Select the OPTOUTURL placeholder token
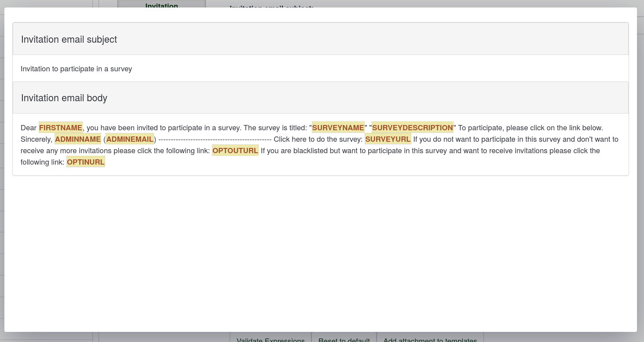 click(235, 151)
